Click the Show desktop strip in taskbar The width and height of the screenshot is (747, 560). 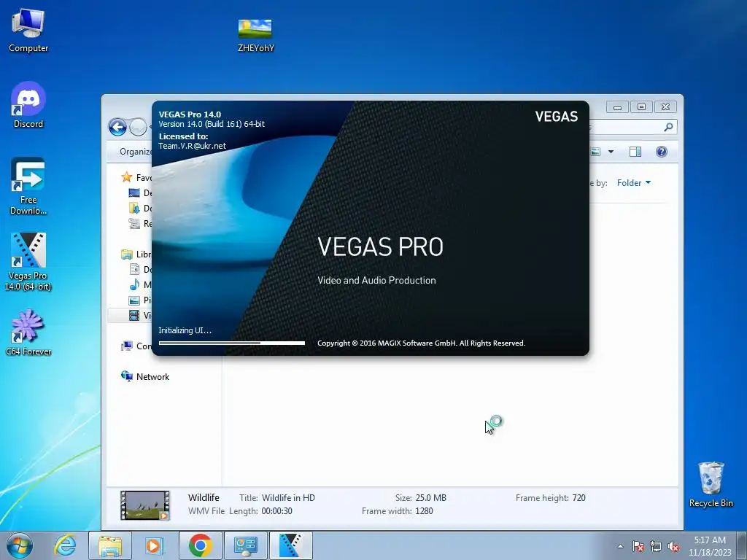click(743, 545)
